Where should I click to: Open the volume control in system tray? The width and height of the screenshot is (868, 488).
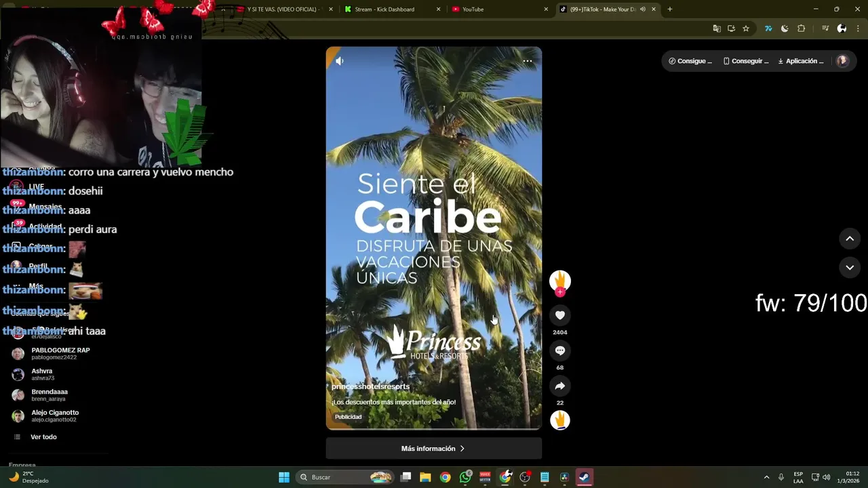[x=826, y=477]
